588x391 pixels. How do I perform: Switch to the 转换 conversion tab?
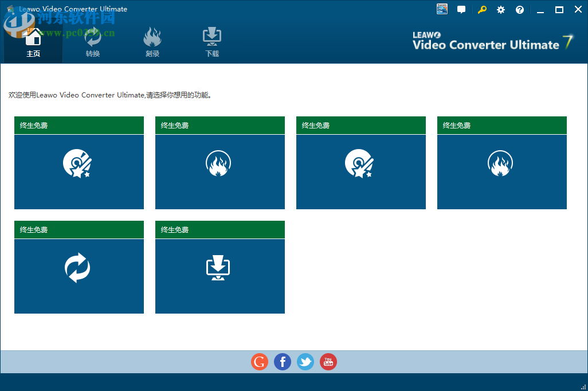click(92, 42)
